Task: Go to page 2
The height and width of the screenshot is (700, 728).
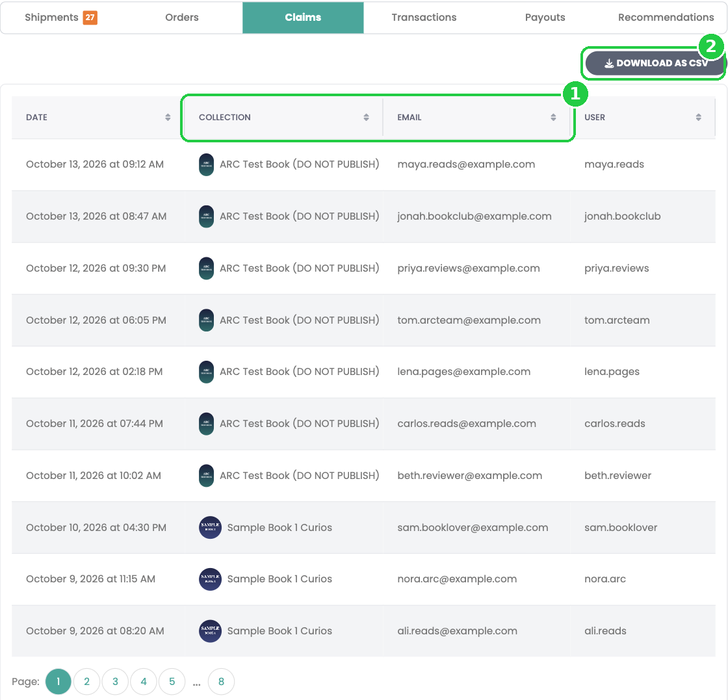Action: 87,681
